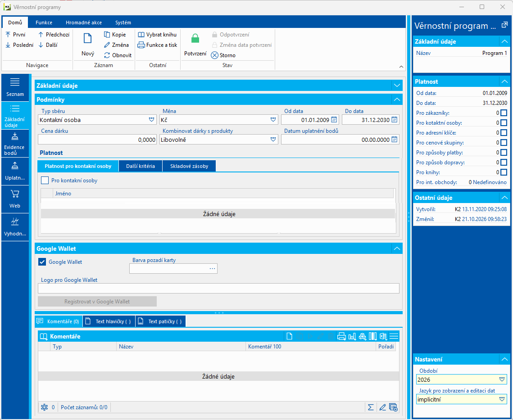513x420 pixels.
Task: Click the Logo pro Google Wallet field
Action: [218, 288]
